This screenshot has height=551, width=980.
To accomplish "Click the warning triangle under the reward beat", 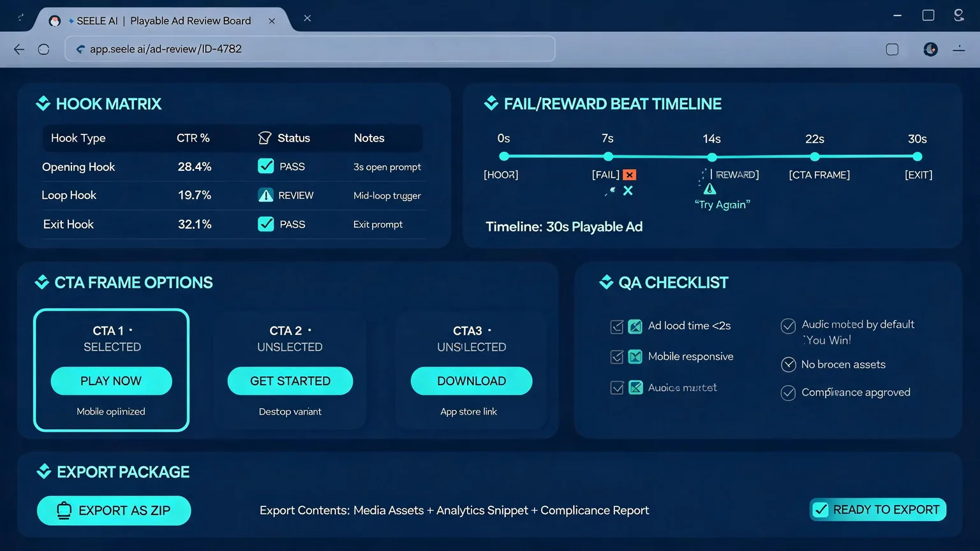I will click(x=709, y=189).
